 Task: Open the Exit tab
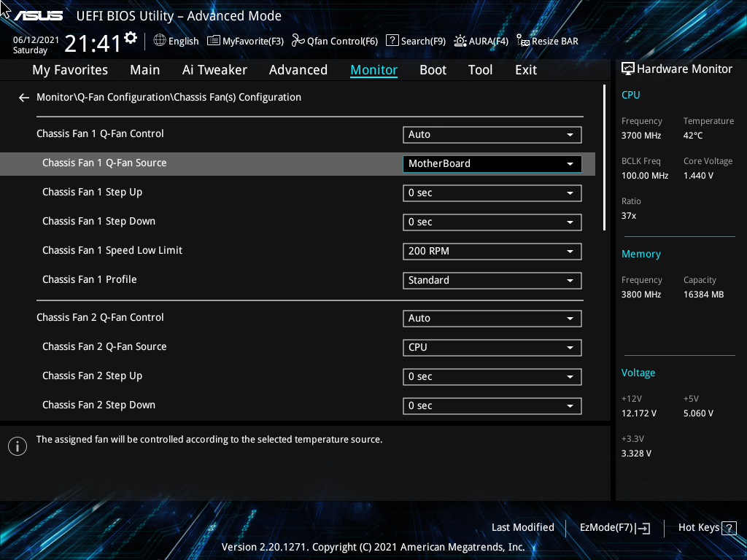526,70
